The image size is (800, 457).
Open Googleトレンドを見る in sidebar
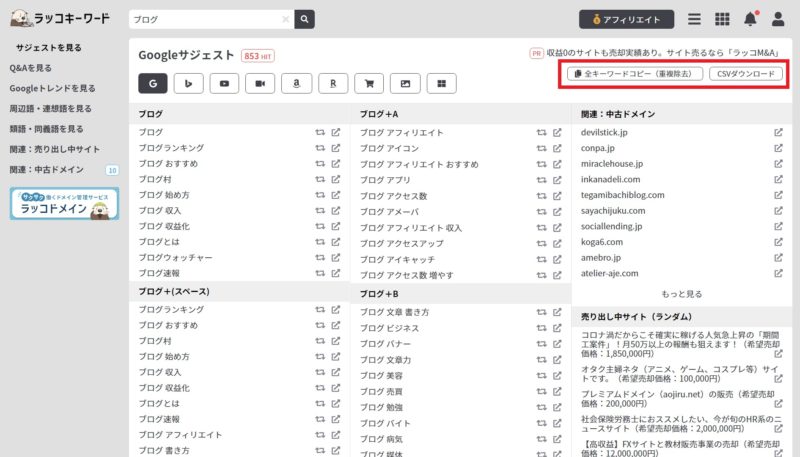pyautogui.click(x=53, y=88)
